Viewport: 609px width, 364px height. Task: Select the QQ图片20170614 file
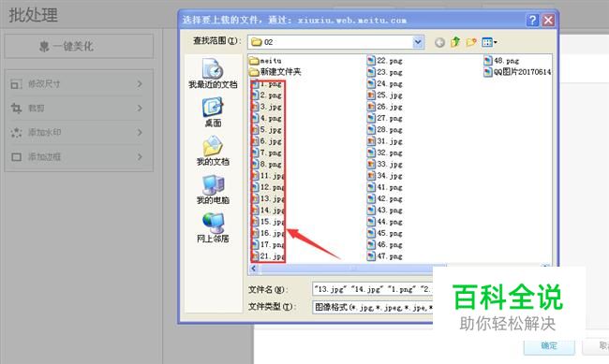(517, 72)
